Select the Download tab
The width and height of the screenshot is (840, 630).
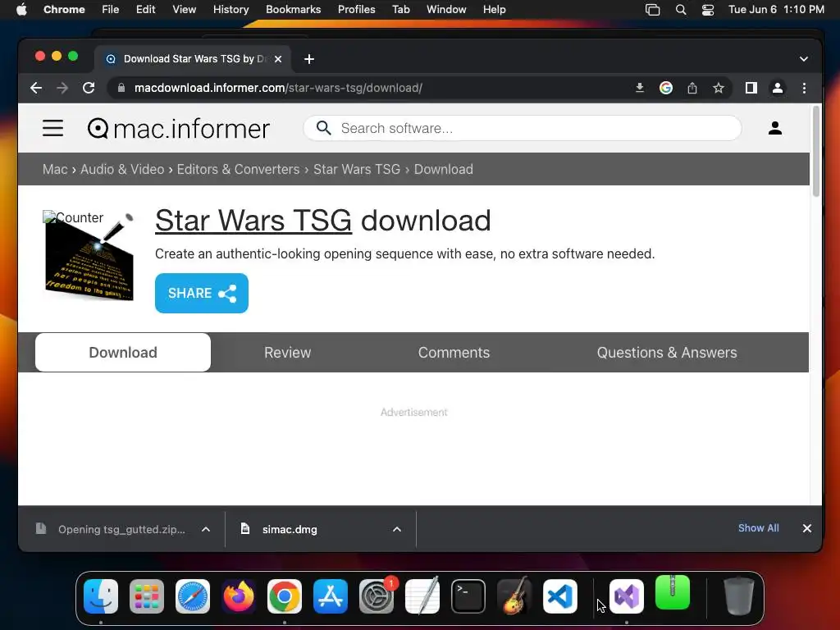[x=123, y=353]
